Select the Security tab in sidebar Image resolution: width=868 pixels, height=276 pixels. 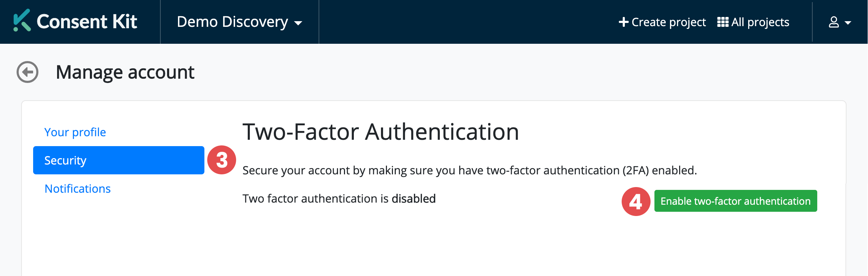coord(118,160)
